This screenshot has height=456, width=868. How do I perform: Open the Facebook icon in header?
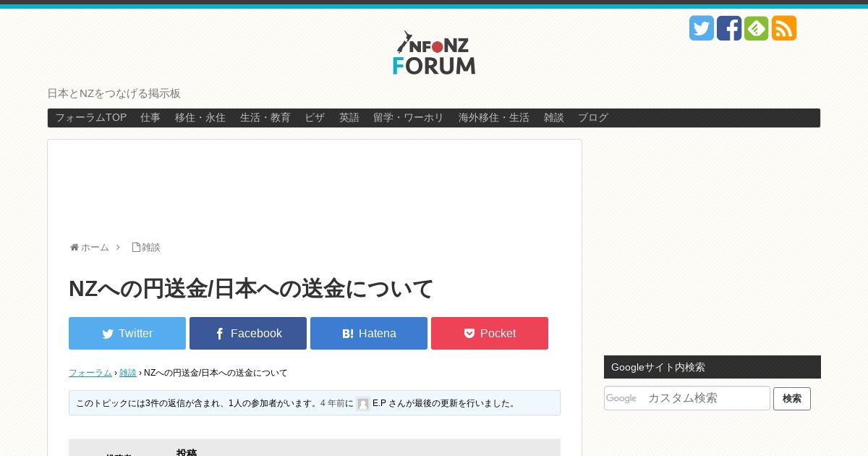tap(728, 28)
